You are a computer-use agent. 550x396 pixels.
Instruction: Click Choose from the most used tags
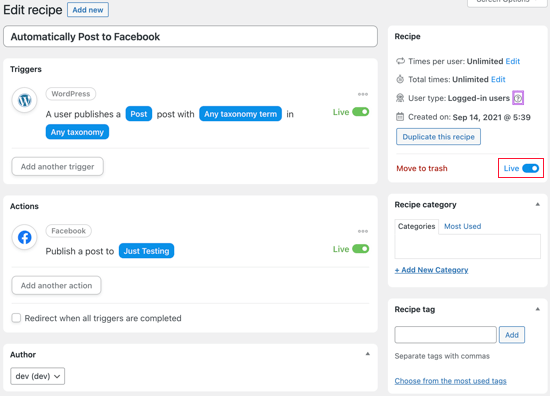click(450, 381)
